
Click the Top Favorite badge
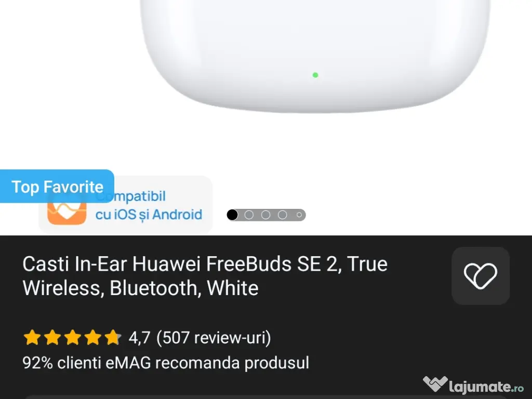[57, 187]
